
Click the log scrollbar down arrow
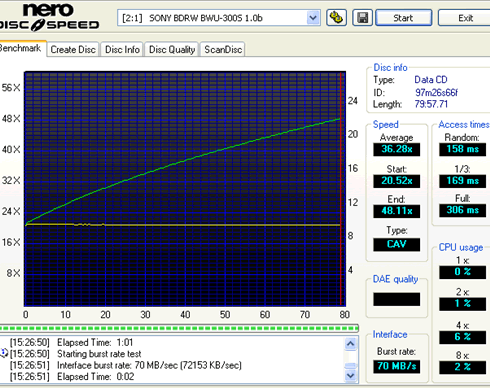pyautogui.click(x=351, y=376)
